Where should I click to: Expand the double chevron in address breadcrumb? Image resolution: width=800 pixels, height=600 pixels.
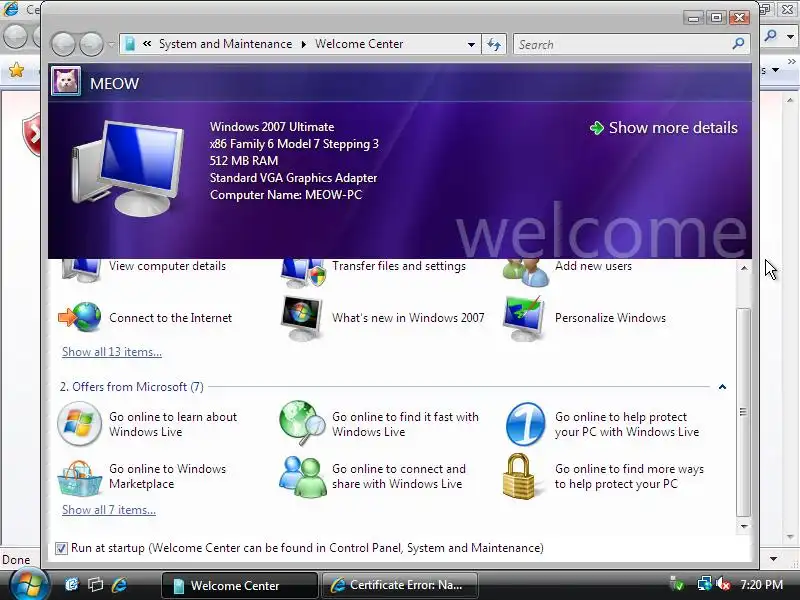(x=147, y=44)
